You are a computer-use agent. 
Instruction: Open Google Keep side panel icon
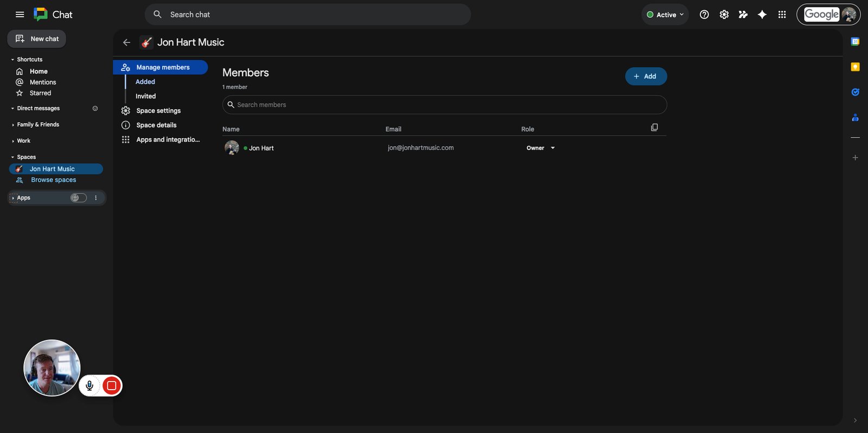(855, 67)
